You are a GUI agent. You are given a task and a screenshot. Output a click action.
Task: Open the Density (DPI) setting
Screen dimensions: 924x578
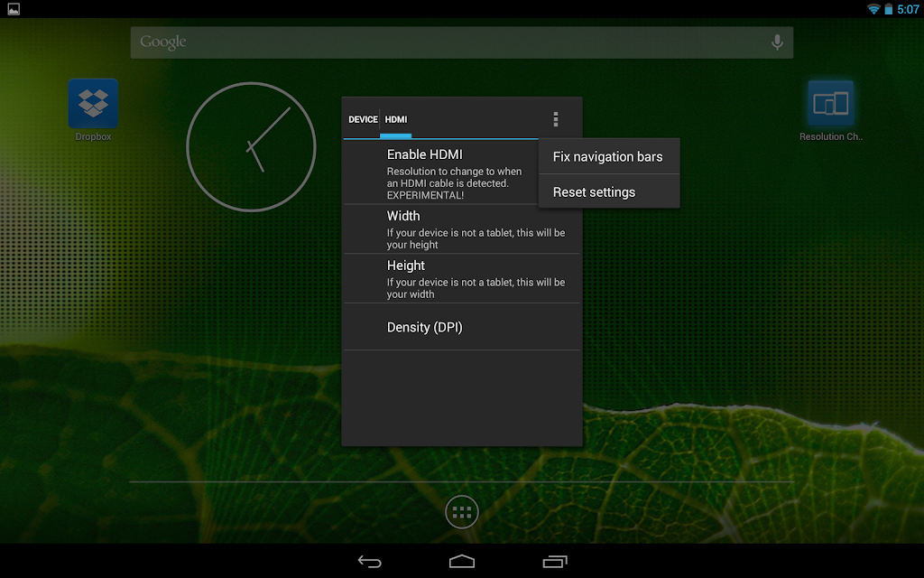pos(462,327)
